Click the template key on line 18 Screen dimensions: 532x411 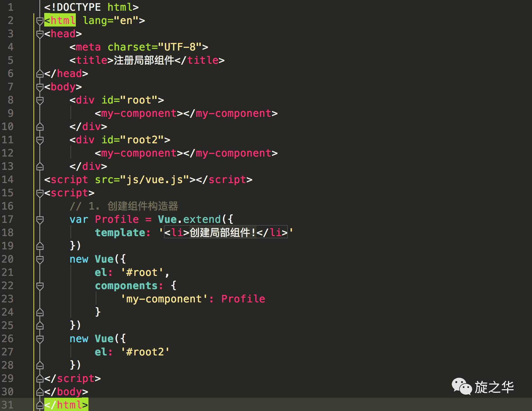[x=120, y=233]
